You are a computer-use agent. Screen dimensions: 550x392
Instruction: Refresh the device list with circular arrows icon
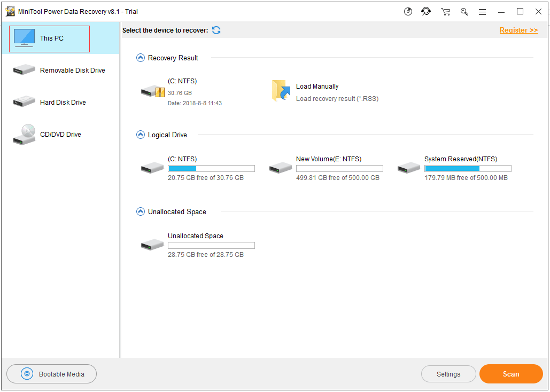pyautogui.click(x=216, y=30)
